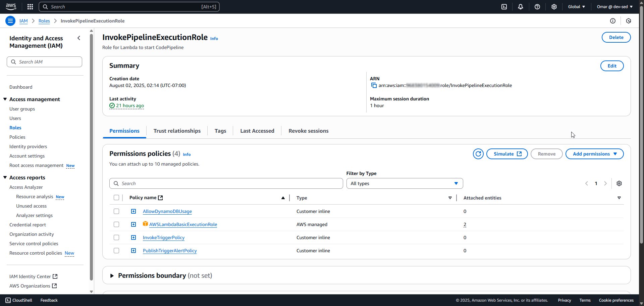Select all policies header checkbox

(x=116, y=198)
